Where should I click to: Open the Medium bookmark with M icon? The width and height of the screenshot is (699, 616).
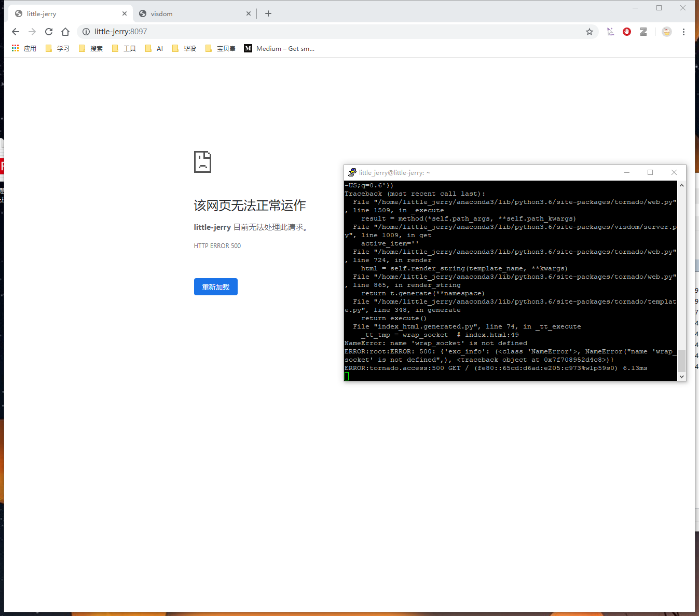pos(279,48)
